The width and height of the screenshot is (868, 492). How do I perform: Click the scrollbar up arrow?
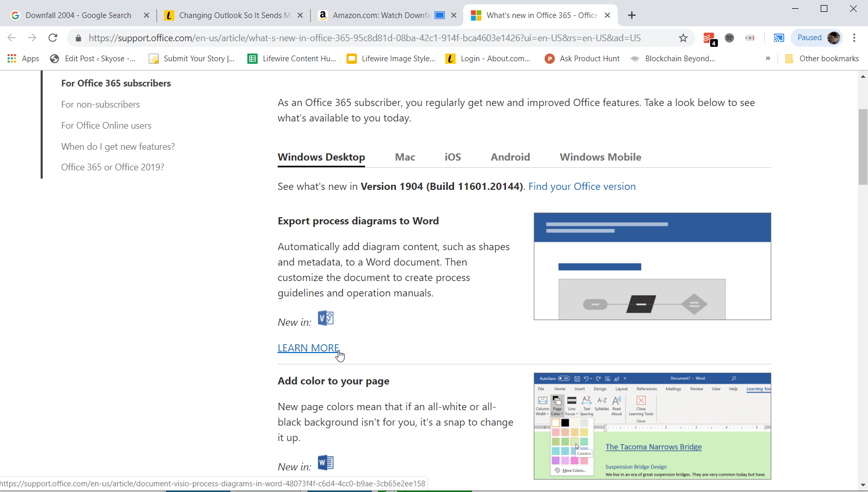point(863,76)
